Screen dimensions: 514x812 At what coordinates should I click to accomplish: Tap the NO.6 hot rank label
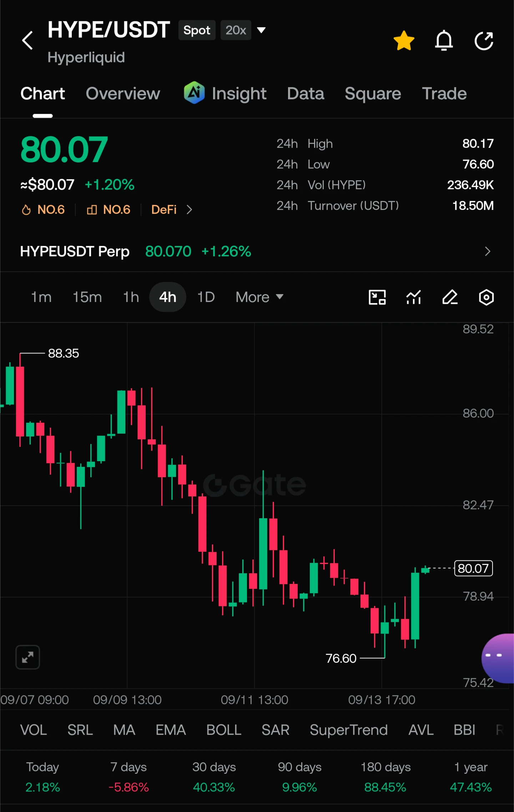[51, 210]
